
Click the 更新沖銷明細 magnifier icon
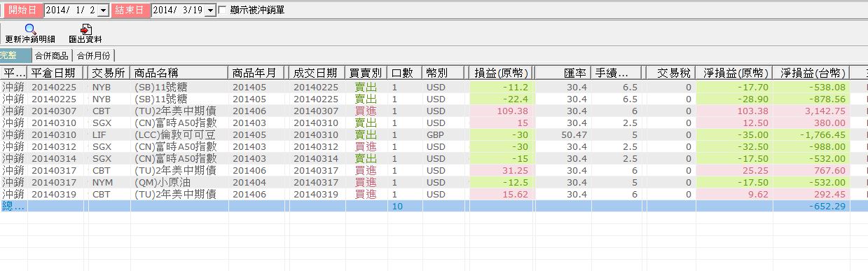[30, 29]
